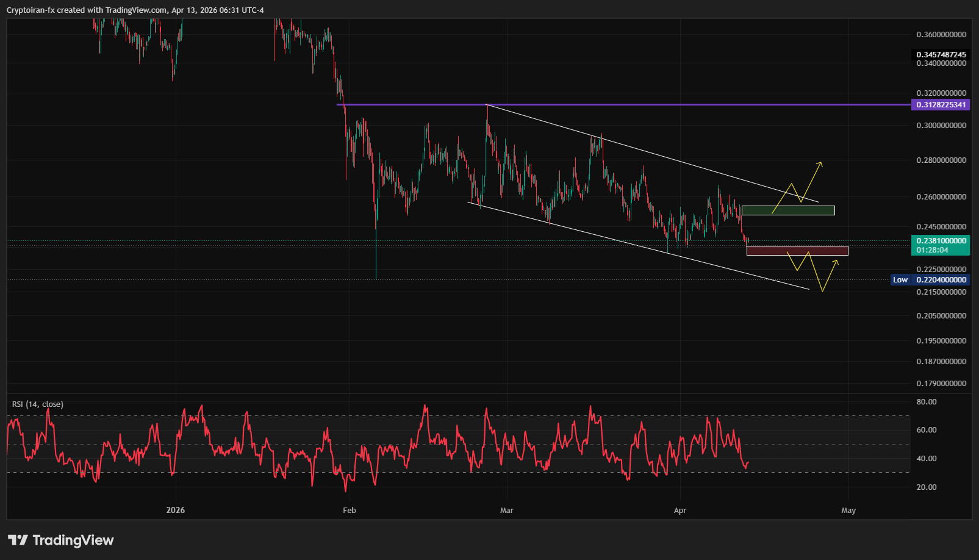The width and height of the screenshot is (979, 560).
Task: Click the 0.3600000000 price scale label
Action: click(x=941, y=35)
